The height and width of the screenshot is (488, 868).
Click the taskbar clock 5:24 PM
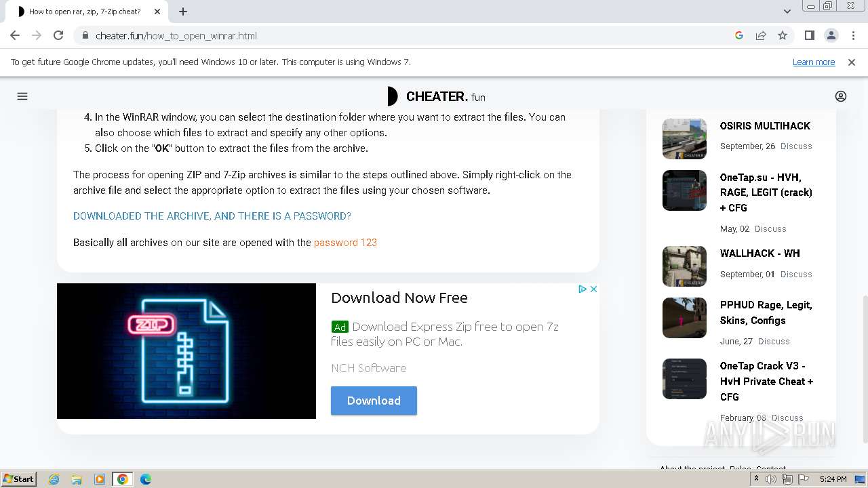[x=833, y=479]
